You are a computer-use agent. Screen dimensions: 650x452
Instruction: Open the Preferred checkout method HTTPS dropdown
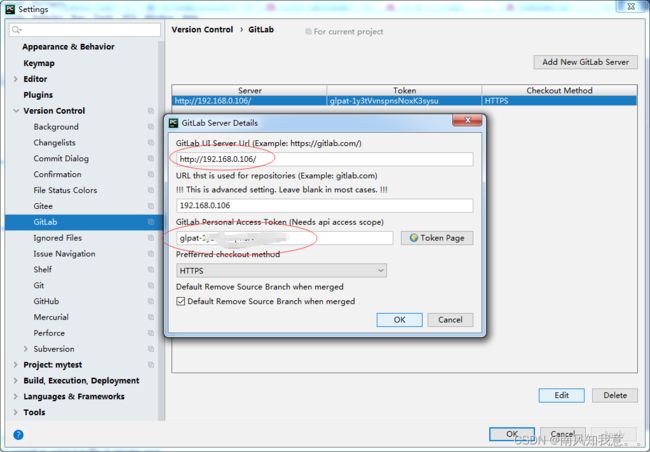point(281,270)
